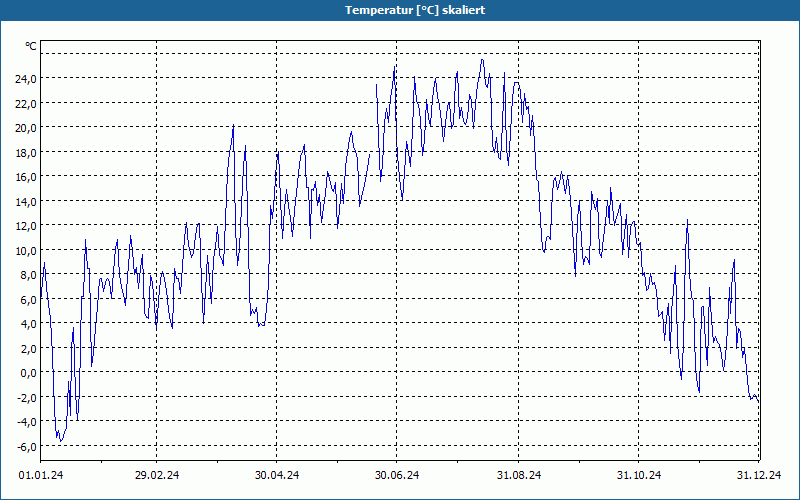Click the °C unit label on the axis

click(31, 46)
